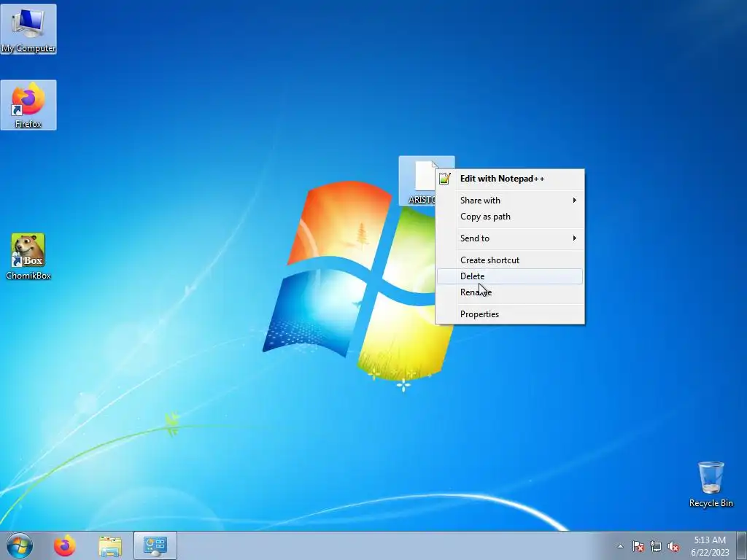Expand the Share with submenu arrow

click(575, 200)
